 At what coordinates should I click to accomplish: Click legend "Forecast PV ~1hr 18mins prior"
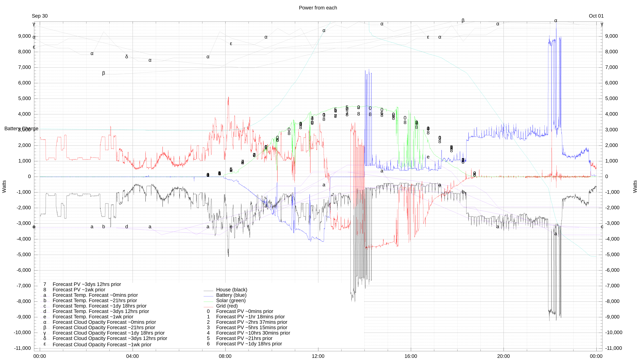[x=250, y=317]
